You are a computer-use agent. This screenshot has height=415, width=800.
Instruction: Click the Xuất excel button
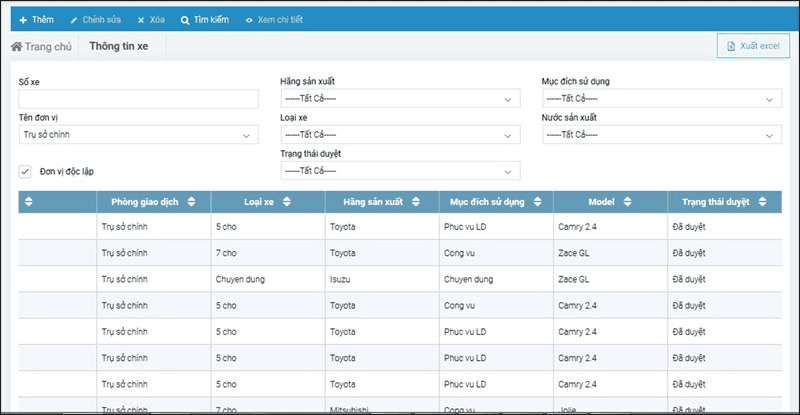click(x=753, y=46)
